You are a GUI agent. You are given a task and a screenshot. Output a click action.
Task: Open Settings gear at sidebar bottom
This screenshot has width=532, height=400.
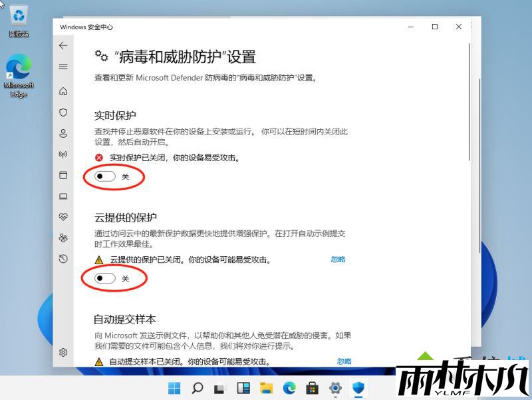pos(63,352)
